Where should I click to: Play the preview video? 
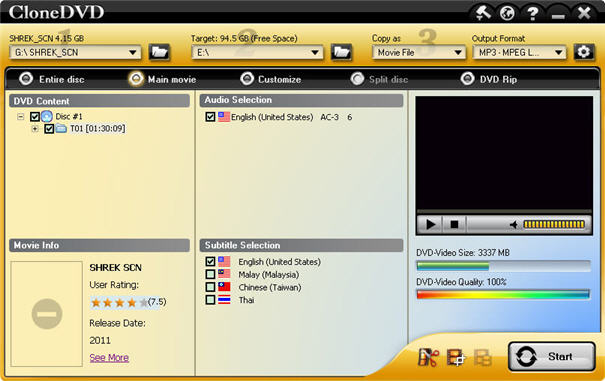[x=430, y=224]
